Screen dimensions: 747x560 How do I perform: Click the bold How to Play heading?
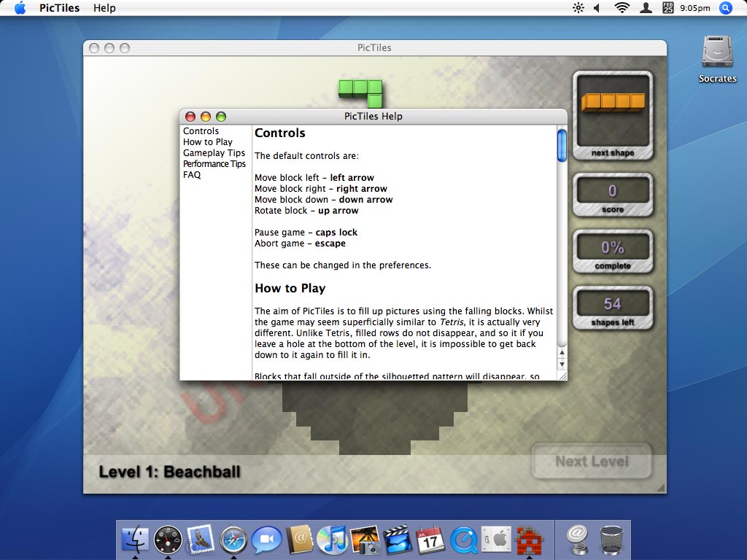pos(290,288)
